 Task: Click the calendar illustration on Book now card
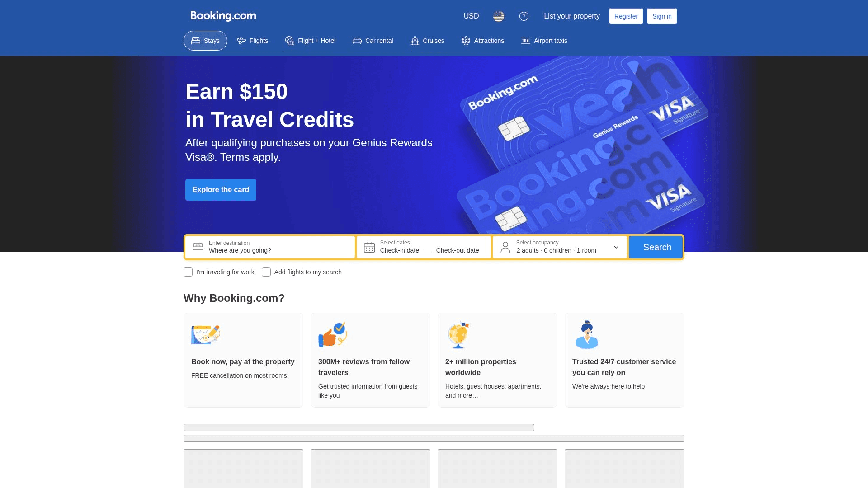pos(206,334)
